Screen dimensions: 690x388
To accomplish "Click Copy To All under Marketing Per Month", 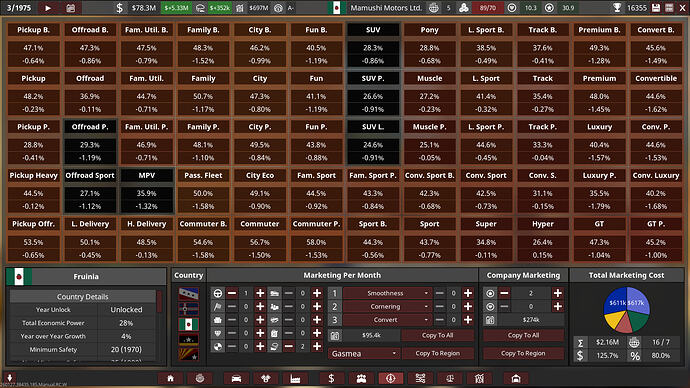I will (x=437, y=335).
